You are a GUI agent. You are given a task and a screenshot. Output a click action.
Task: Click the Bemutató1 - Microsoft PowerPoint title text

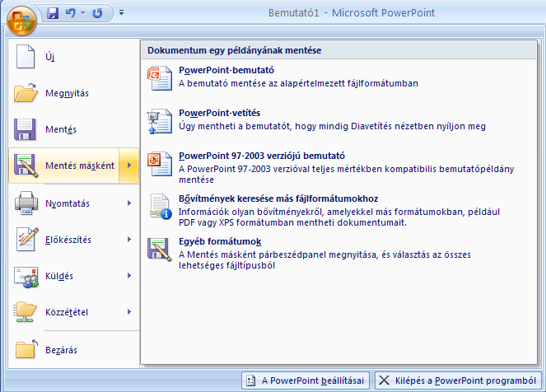click(352, 13)
